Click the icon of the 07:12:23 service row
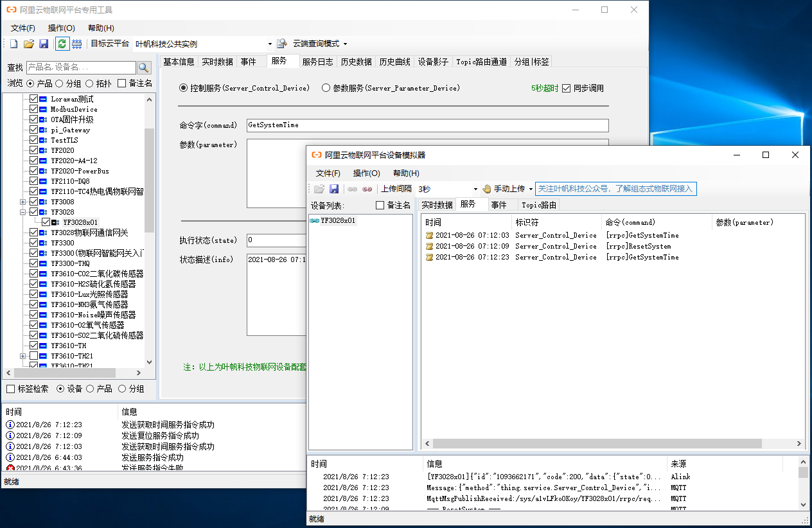The image size is (812, 528). [x=429, y=257]
